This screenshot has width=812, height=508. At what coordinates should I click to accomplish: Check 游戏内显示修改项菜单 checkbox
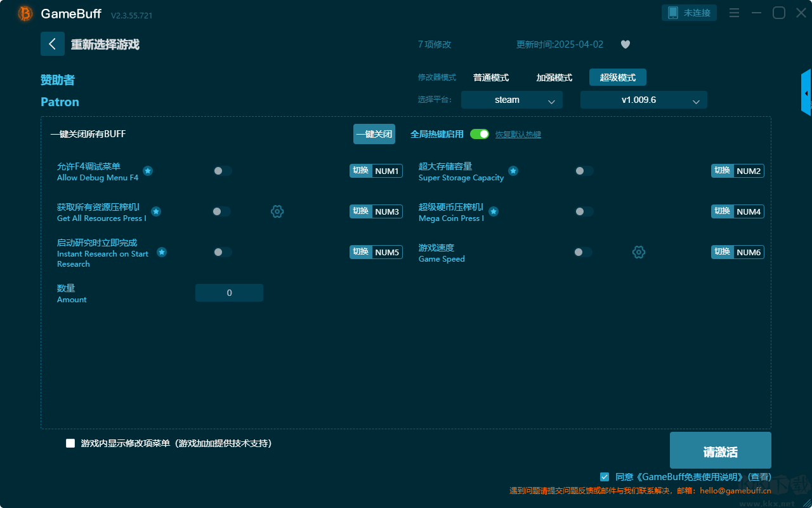(x=70, y=443)
